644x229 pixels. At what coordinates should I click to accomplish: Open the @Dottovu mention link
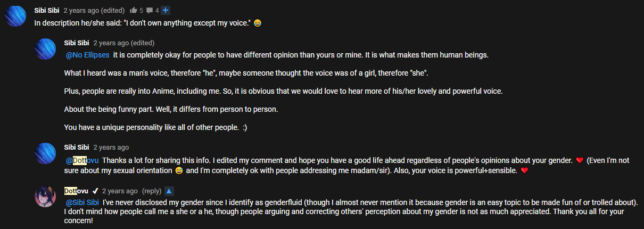click(82, 160)
